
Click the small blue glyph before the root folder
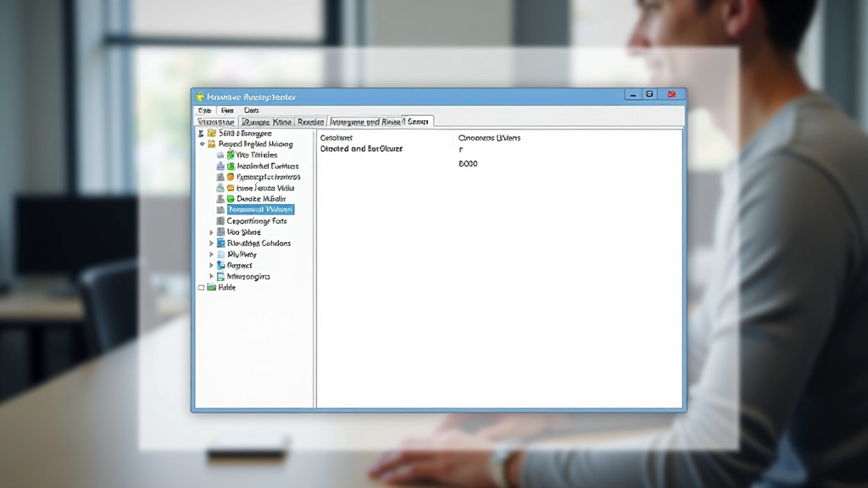[x=201, y=133]
